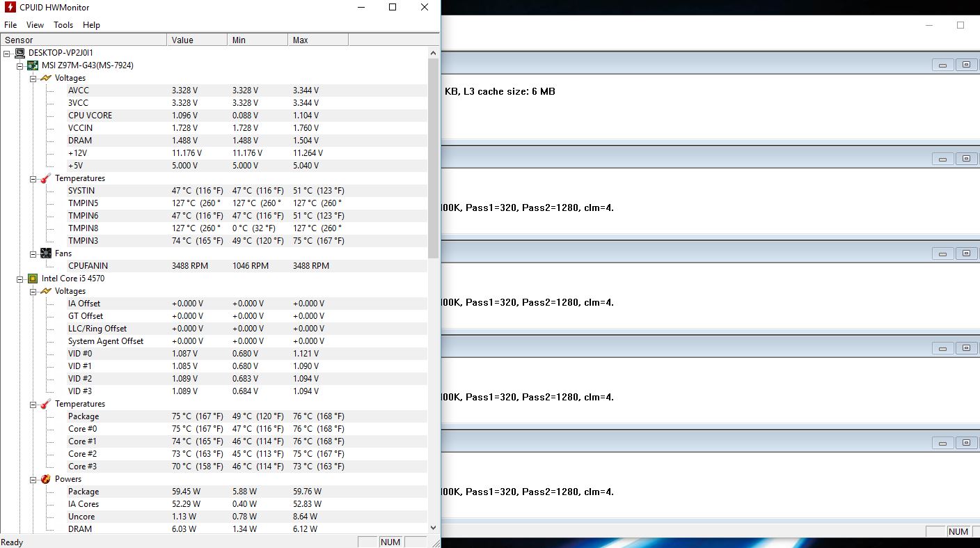This screenshot has width=980, height=548.
Task: Open the View menu in HWMonitor
Action: [x=35, y=25]
